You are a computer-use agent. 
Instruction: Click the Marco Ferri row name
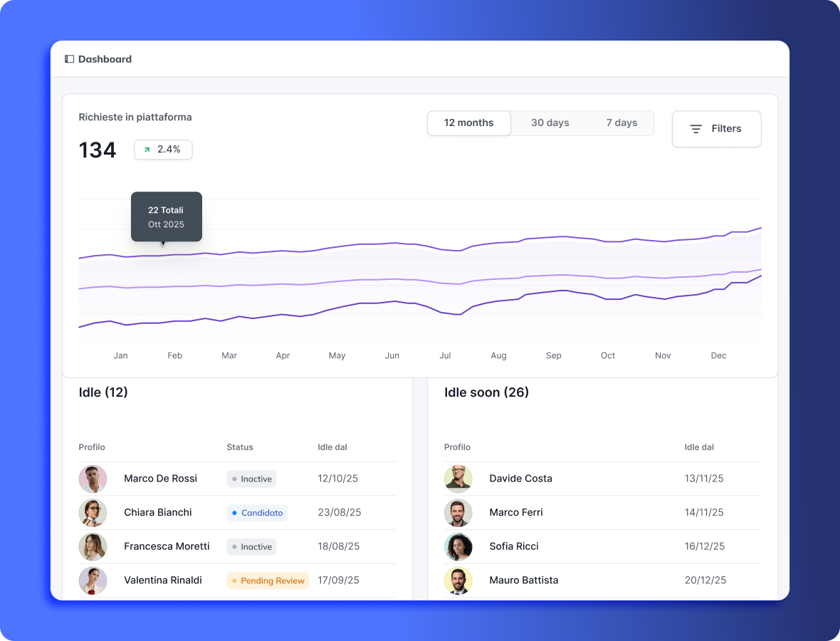pos(515,512)
